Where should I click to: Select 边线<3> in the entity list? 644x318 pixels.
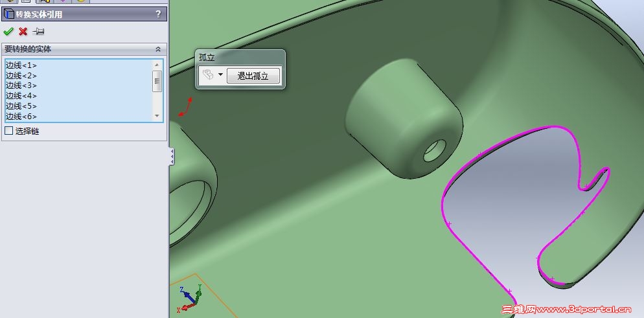point(21,85)
